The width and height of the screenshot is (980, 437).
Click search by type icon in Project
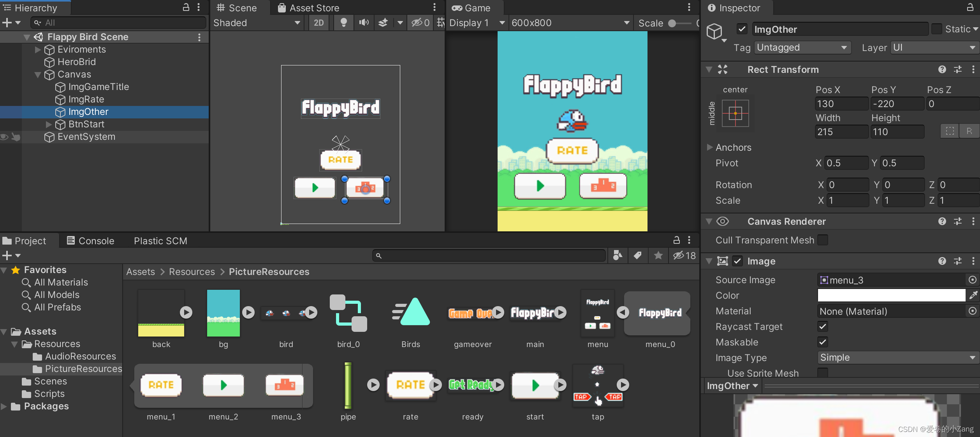coord(618,255)
